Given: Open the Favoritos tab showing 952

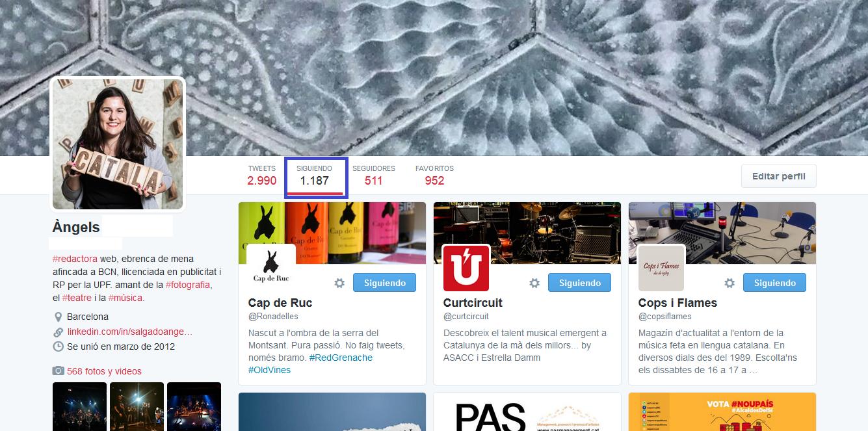Looking at the screenshot, I should [434, 176].
